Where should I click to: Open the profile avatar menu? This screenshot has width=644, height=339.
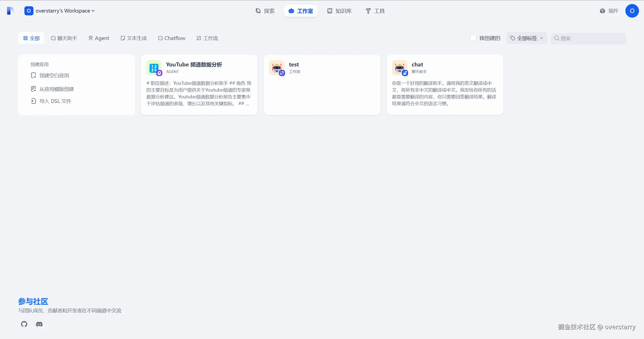click(632, 11)
